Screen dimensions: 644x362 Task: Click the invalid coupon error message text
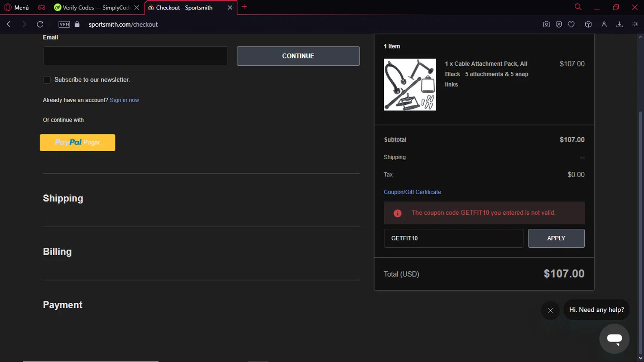point(483,213)
